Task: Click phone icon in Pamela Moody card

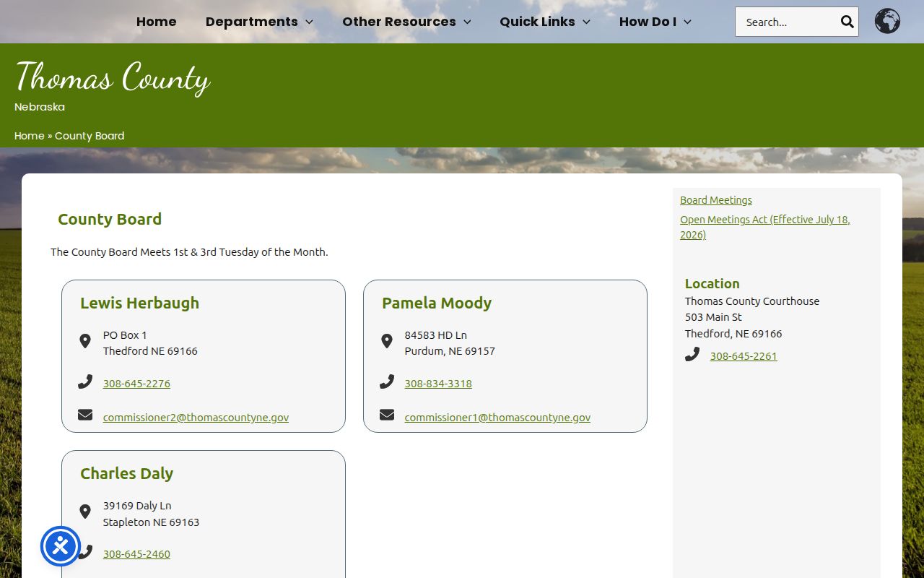Action: 387,381
